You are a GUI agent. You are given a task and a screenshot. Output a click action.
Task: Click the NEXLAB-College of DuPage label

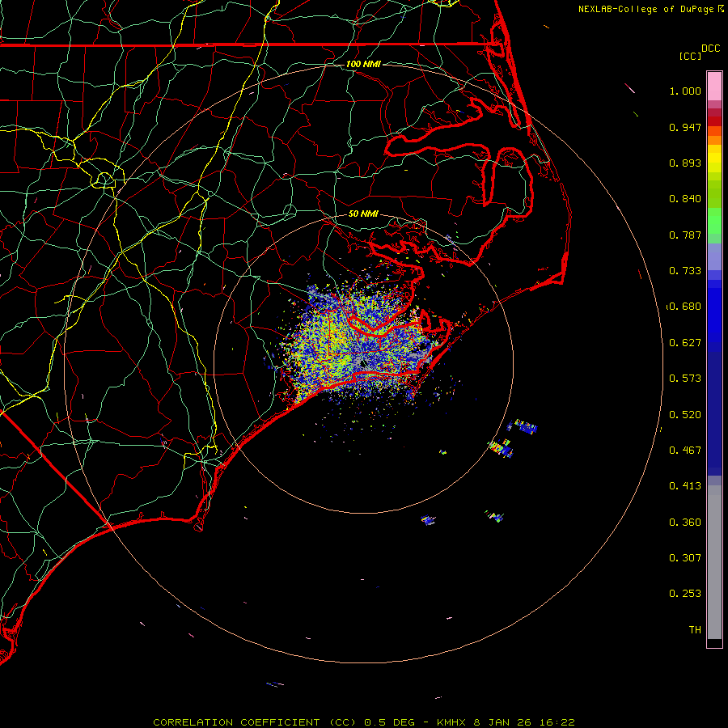[x=651, y=9]
